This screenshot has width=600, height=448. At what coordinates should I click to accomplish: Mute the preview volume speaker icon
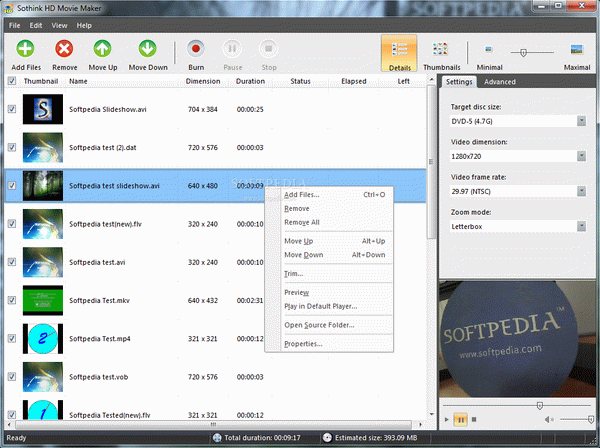point(549,420)
